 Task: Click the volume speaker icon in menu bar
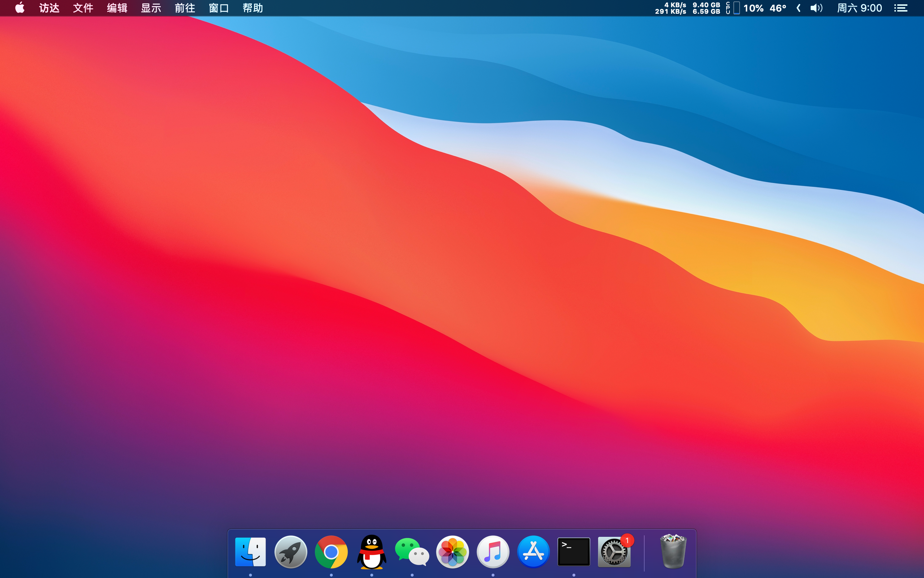coord(816,8)
